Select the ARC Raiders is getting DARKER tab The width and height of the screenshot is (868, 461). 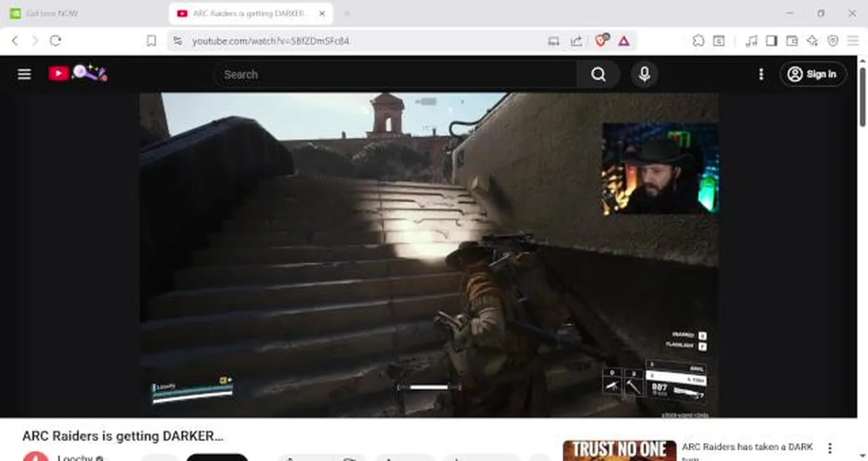pos(251,13)
